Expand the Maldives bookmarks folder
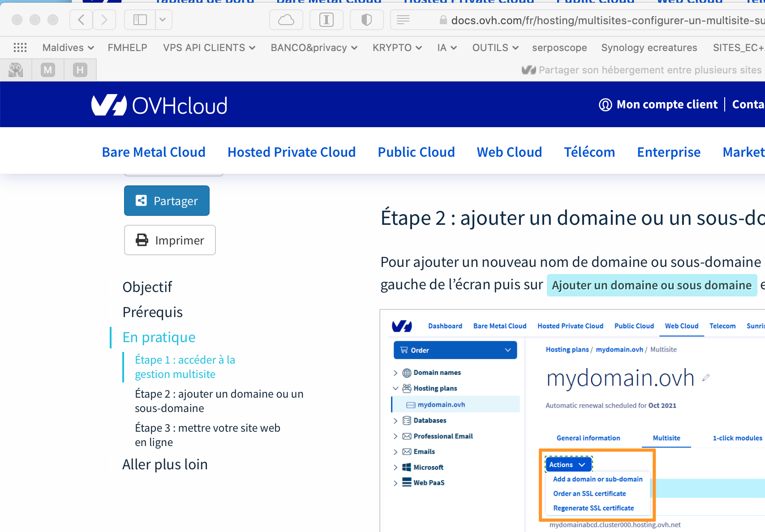Screen dimensions: 765x532 coord(68,47)
